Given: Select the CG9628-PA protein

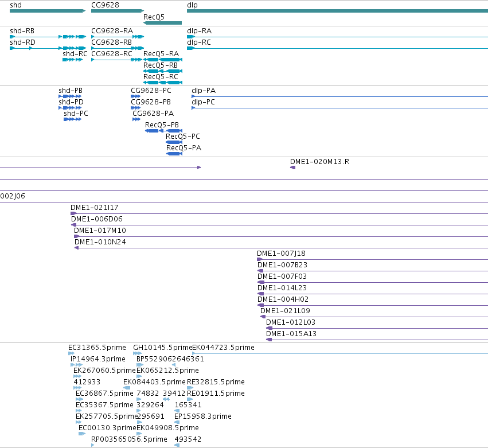Looking at the screenshot, I should pos(136,119).
